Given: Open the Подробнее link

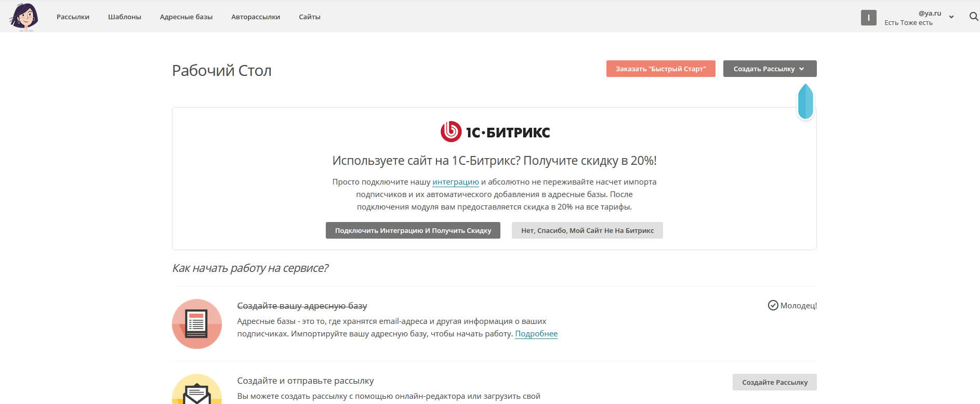Looking at the screenshot, I should (x=536, y=334).
